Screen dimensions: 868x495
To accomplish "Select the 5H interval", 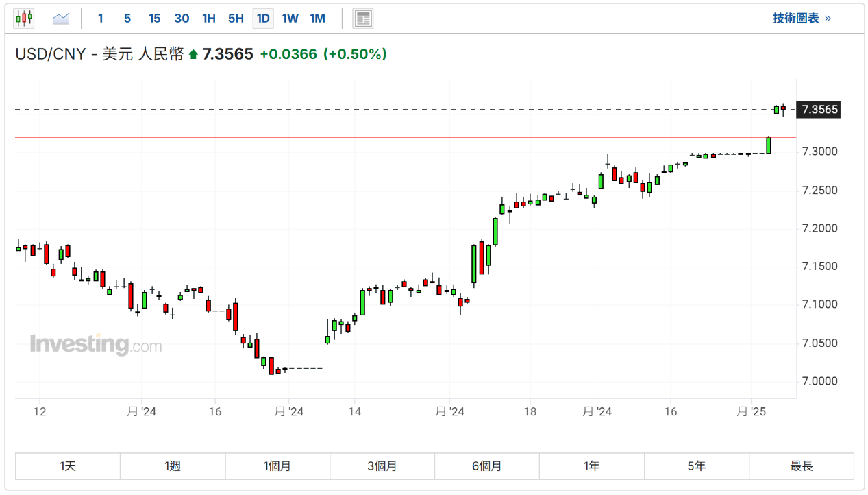I will point(236,19).
